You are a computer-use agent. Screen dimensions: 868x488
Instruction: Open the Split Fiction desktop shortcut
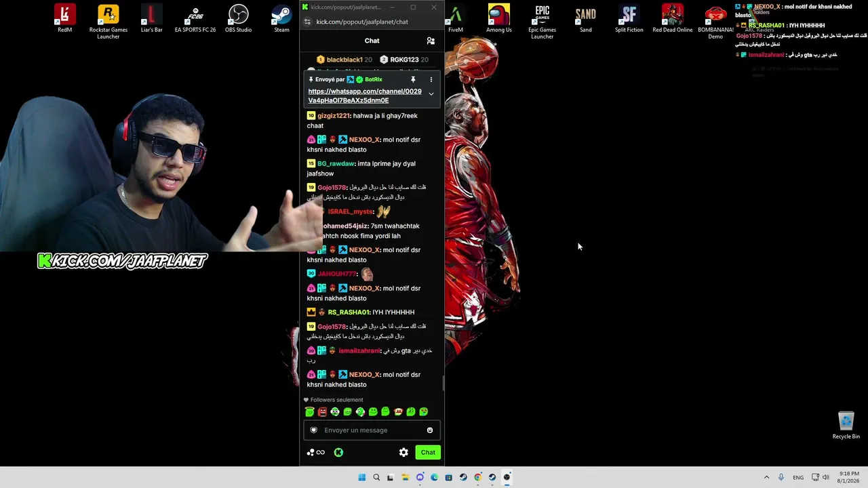tap(629, 18)
